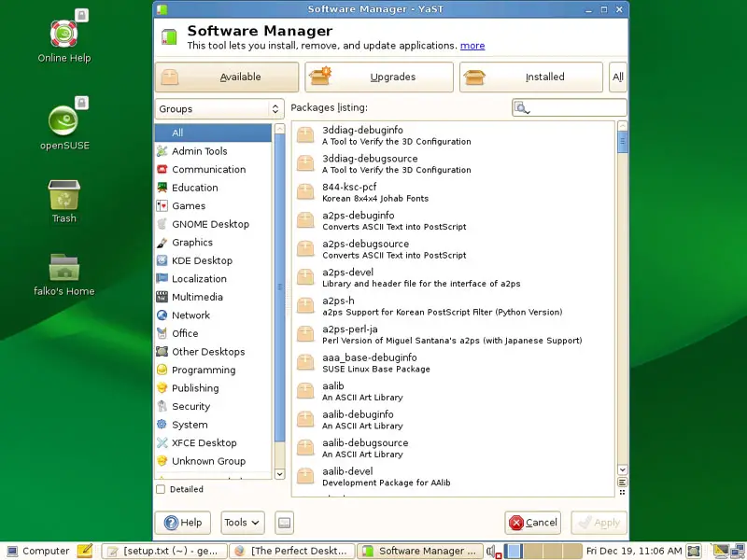This screenshot has width=747, height=560.
Task: Select the Other Desktops group
Action: tap(213, 352)
